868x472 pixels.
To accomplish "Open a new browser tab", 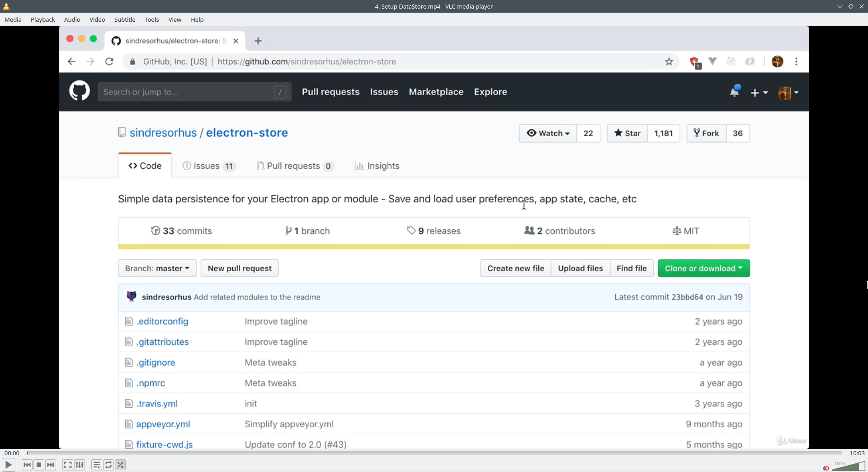I will tap(258, 41).
